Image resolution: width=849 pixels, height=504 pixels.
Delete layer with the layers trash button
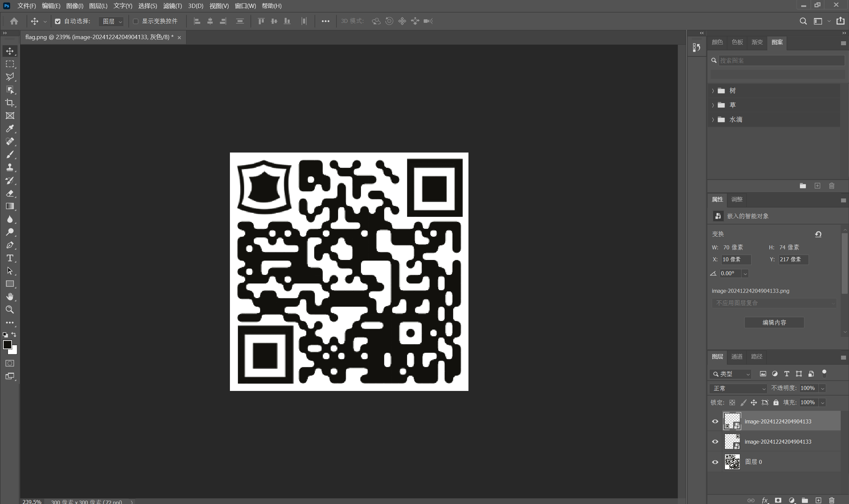tap(831, 500)
